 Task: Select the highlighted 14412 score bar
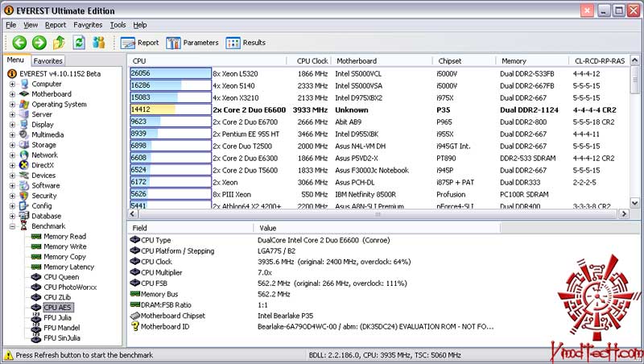[x=171, y=110]
